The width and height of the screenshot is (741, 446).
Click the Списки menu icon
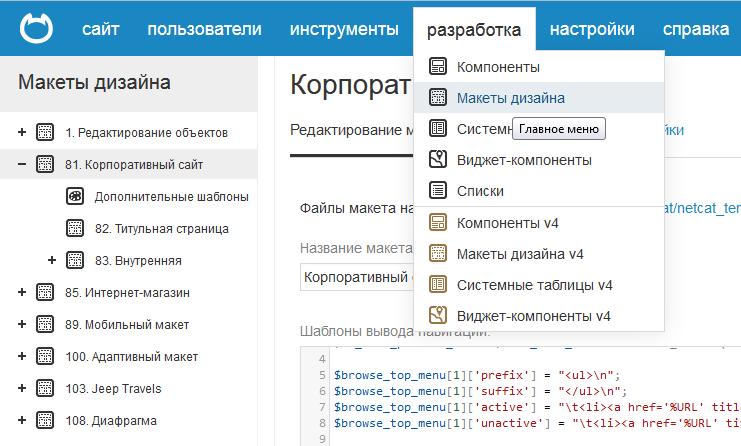(x=437, y=190)
